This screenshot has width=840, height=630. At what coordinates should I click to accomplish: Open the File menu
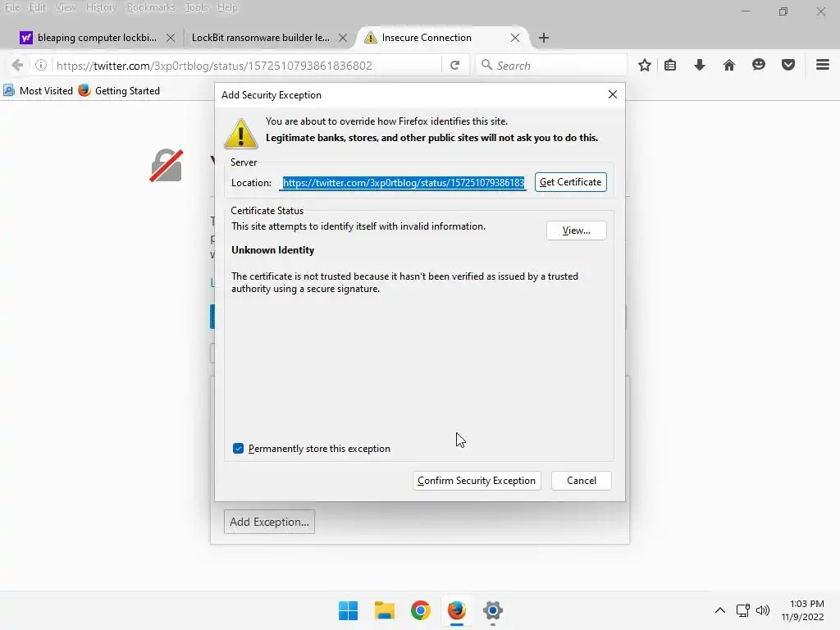tap(11, 7)
